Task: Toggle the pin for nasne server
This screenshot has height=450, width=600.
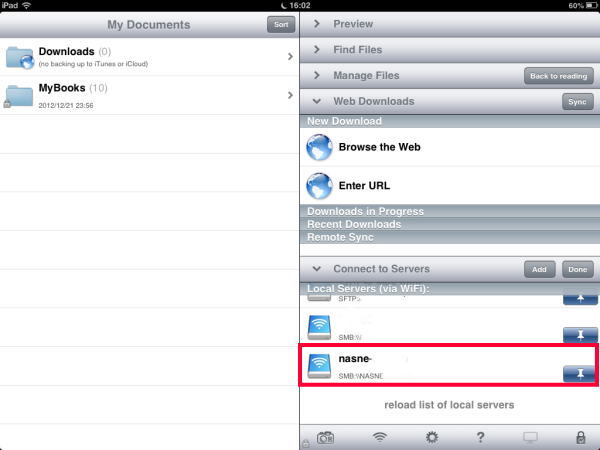Action: (580, 373)
